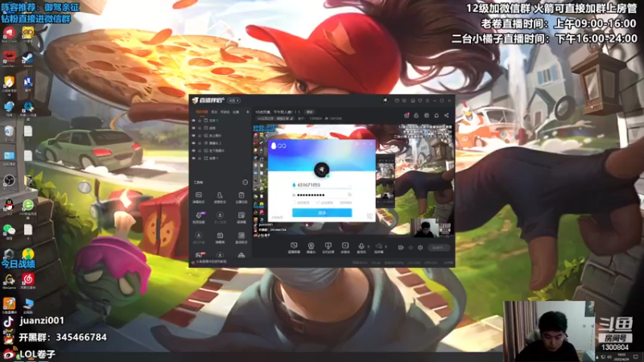
Task: Toggle visibility of the 摄像头 2 source
Action: coord(193,143)
